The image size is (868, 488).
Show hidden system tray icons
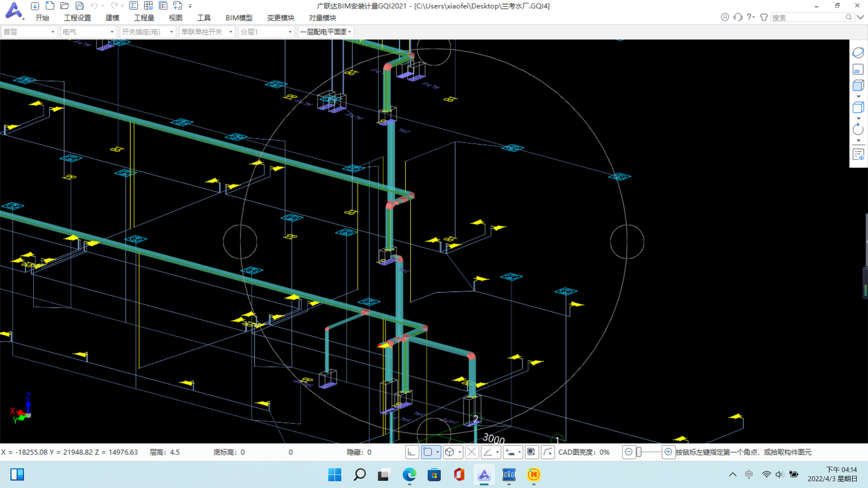pyautogui.click(x=732, y=474)
